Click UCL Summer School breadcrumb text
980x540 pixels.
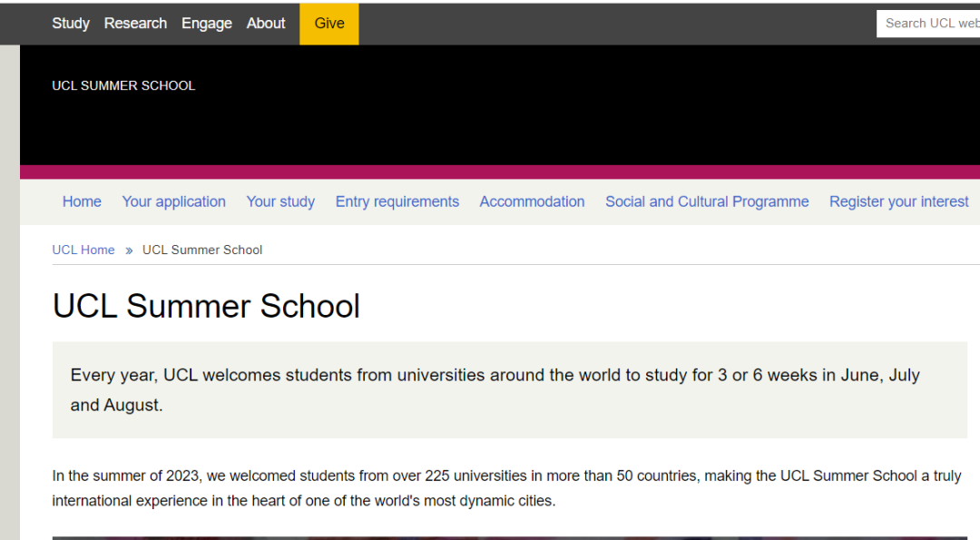click(x=202, y=250)
